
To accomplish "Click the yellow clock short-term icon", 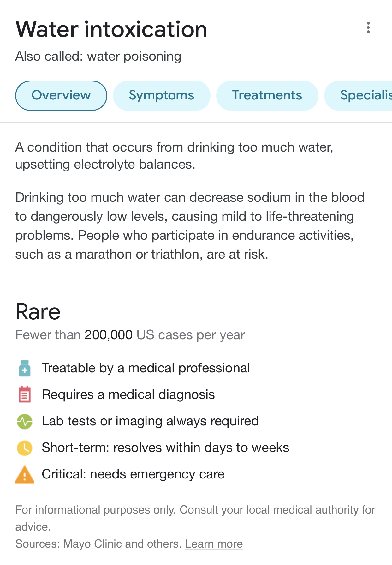I will (x=25, y=448).
